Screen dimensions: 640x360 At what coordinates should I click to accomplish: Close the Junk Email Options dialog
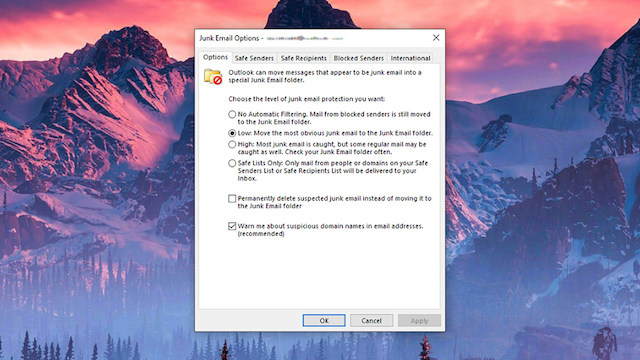click(x=436, y=38)
